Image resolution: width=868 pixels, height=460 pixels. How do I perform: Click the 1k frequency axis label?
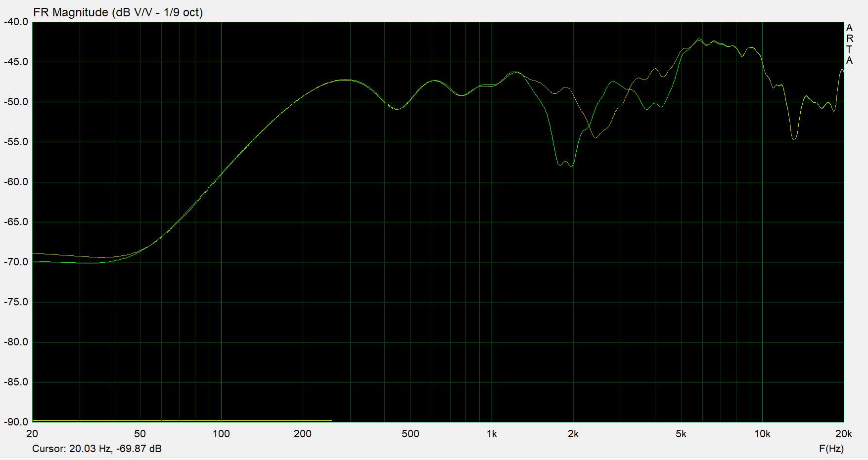tap(492, 434)
